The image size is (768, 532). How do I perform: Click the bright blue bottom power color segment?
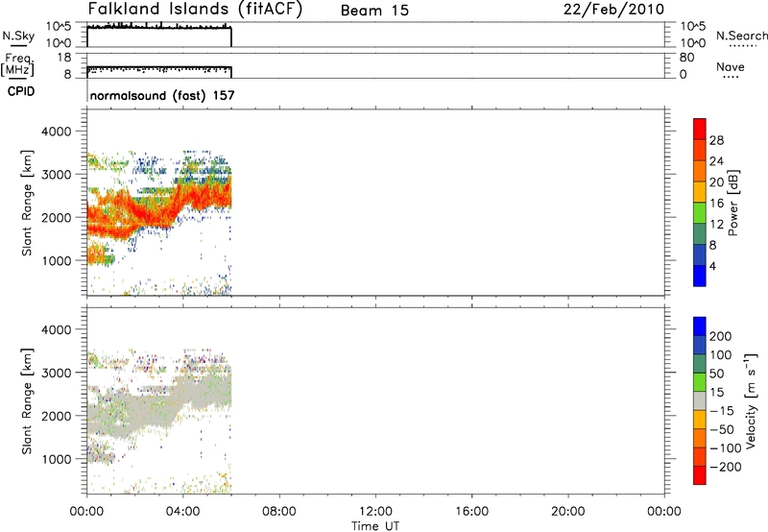coord(700,276)
